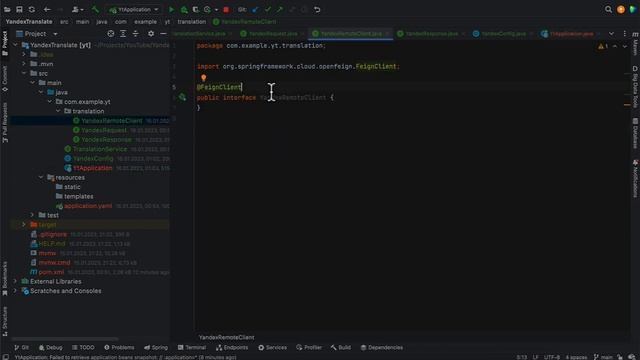Open the Endpoints tool window

tap(232, 347)
